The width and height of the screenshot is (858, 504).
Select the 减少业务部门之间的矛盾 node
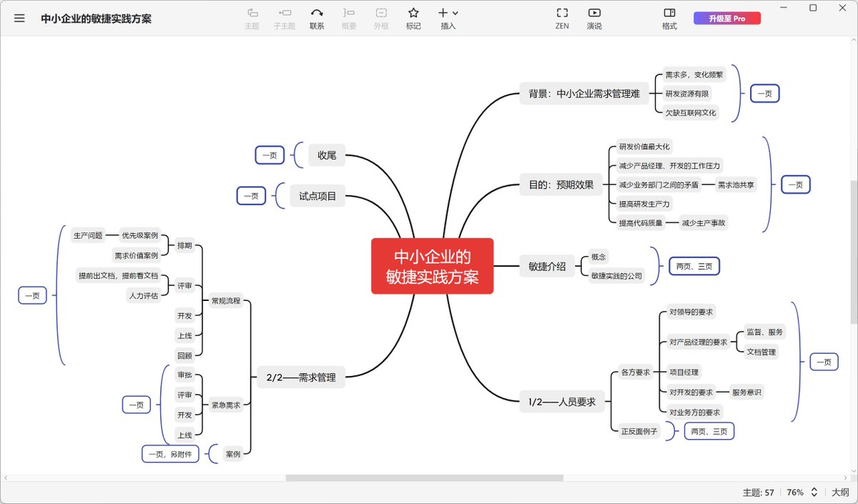pos(659,184)
